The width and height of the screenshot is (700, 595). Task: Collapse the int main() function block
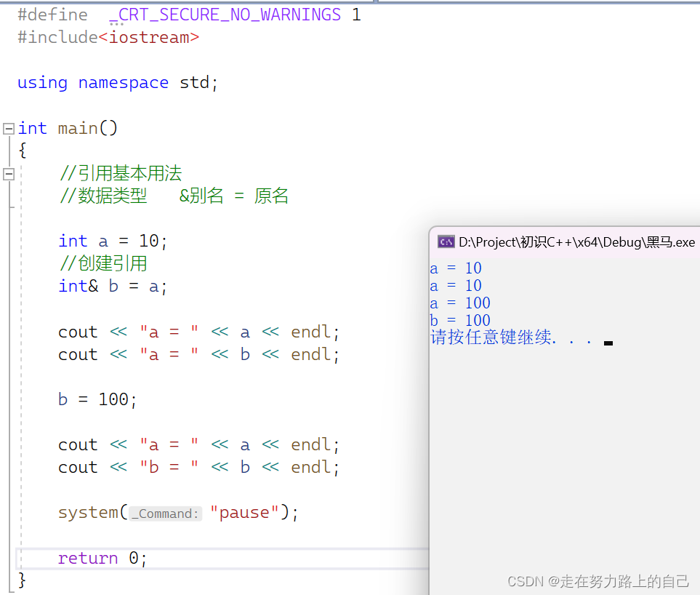[9, 129]
